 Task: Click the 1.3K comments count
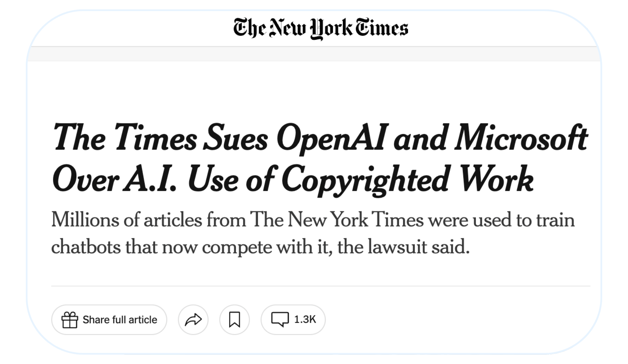click(x=305, y=319)
